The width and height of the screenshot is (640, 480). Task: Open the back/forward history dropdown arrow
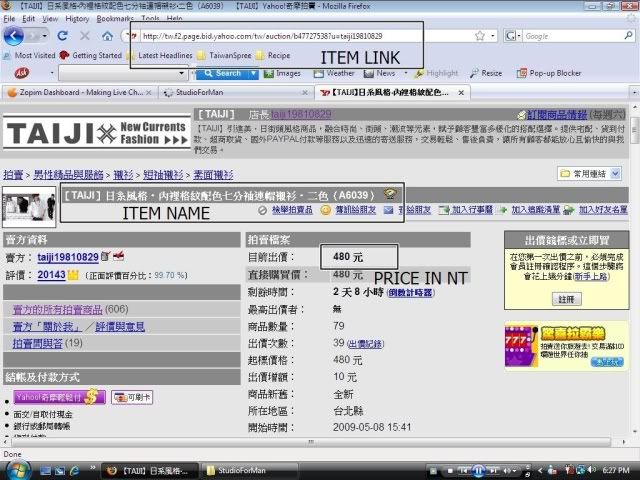point(44,36)
